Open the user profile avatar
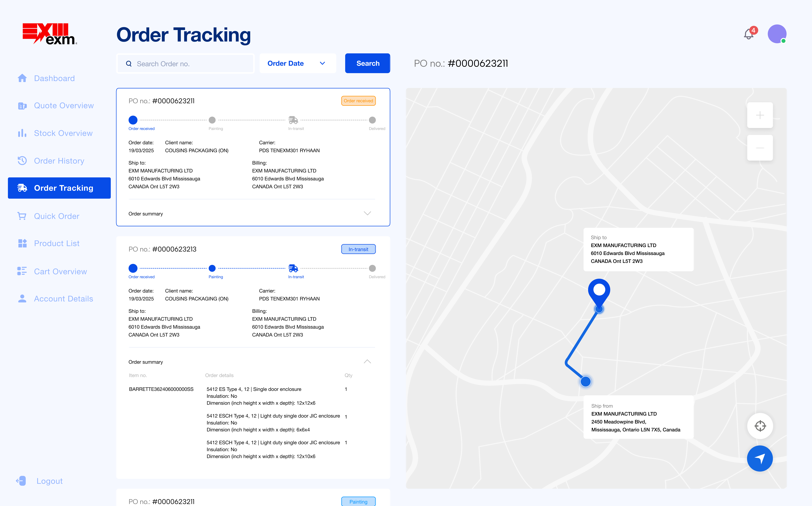 coord(777,34)
